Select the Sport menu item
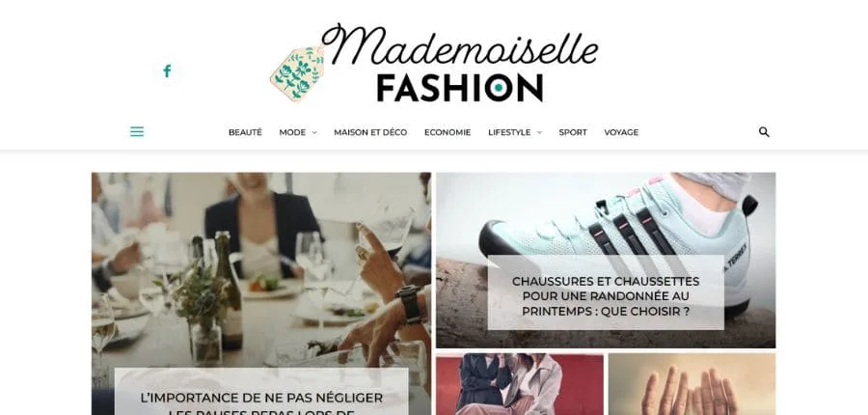The image size is (868, 415). click(x=573, y=132)
